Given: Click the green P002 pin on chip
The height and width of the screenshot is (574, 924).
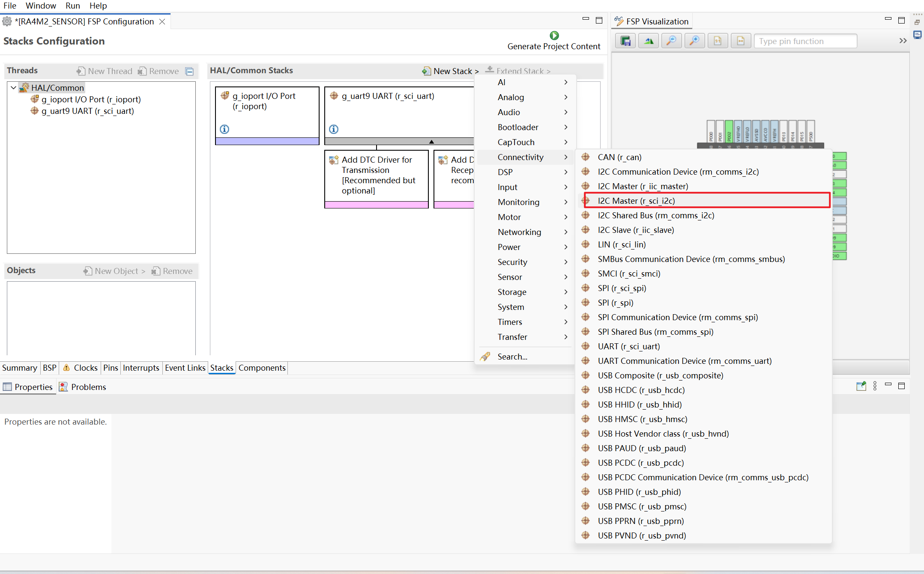Looking at the screenshot, I should coord(729,132).
